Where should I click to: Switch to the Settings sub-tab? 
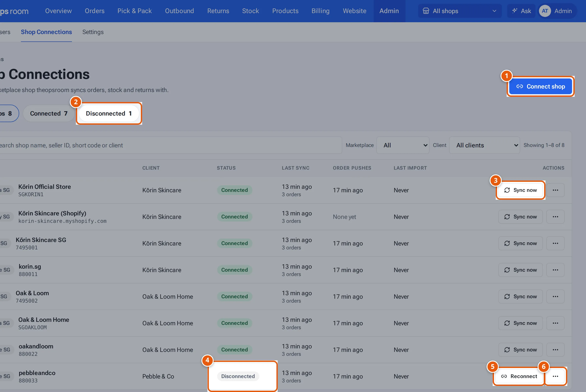coord(93,32)
